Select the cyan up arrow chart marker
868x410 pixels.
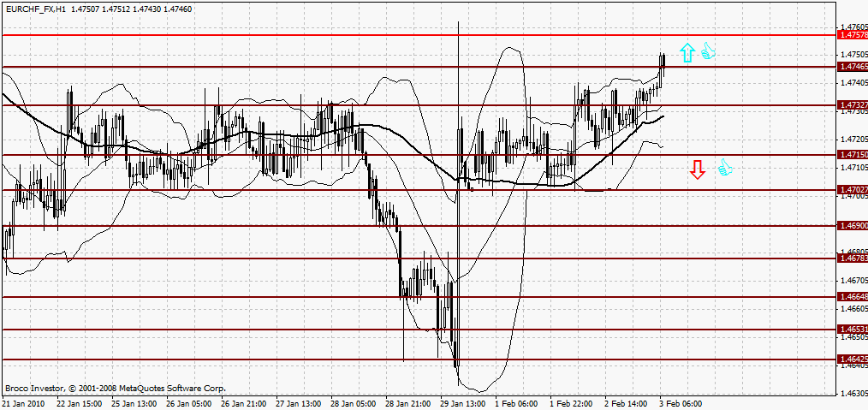(x=687, y=52)
